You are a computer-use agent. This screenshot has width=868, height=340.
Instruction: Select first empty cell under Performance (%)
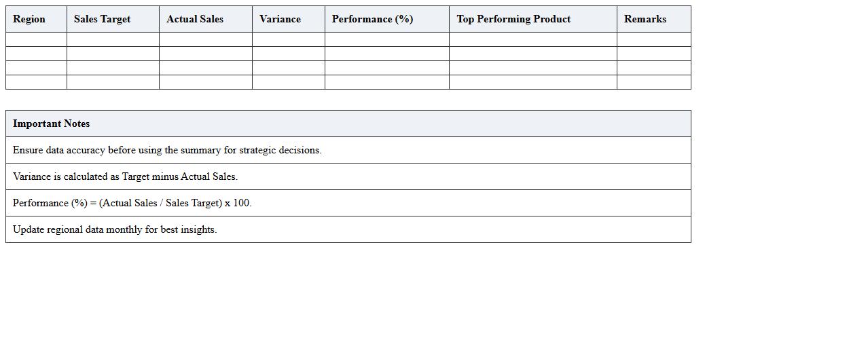point(387,39)
